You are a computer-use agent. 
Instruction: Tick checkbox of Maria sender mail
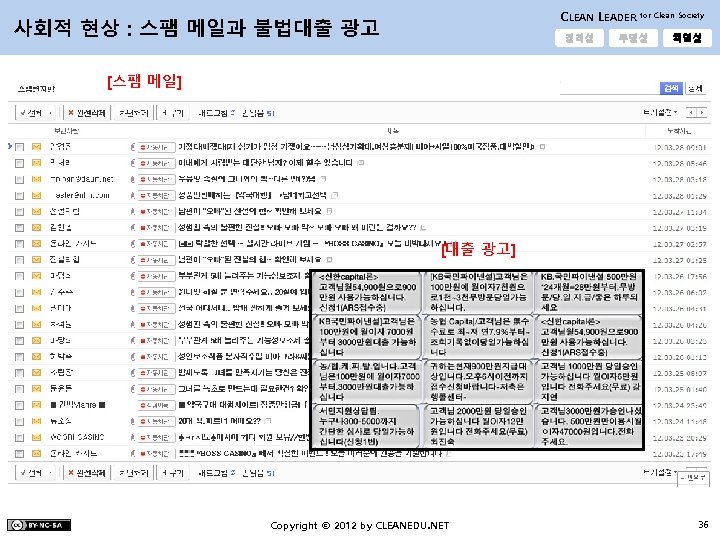[19, 405]
